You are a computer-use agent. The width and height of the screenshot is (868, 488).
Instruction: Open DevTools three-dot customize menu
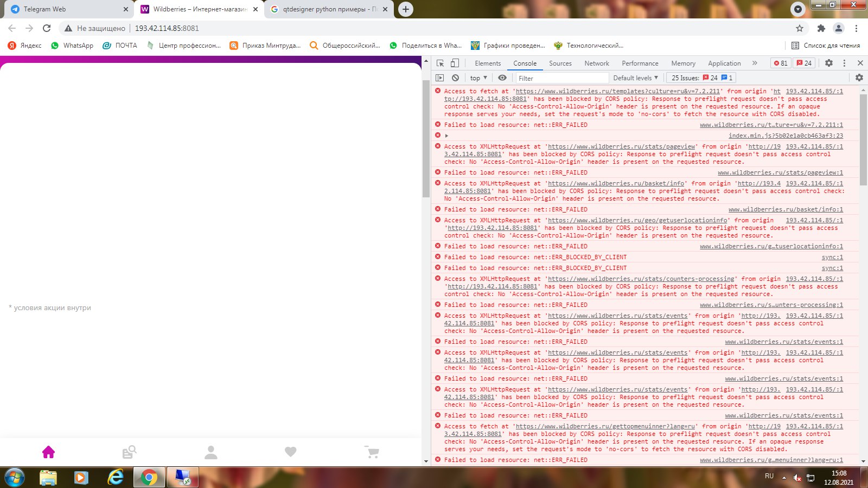click(844, 63)
